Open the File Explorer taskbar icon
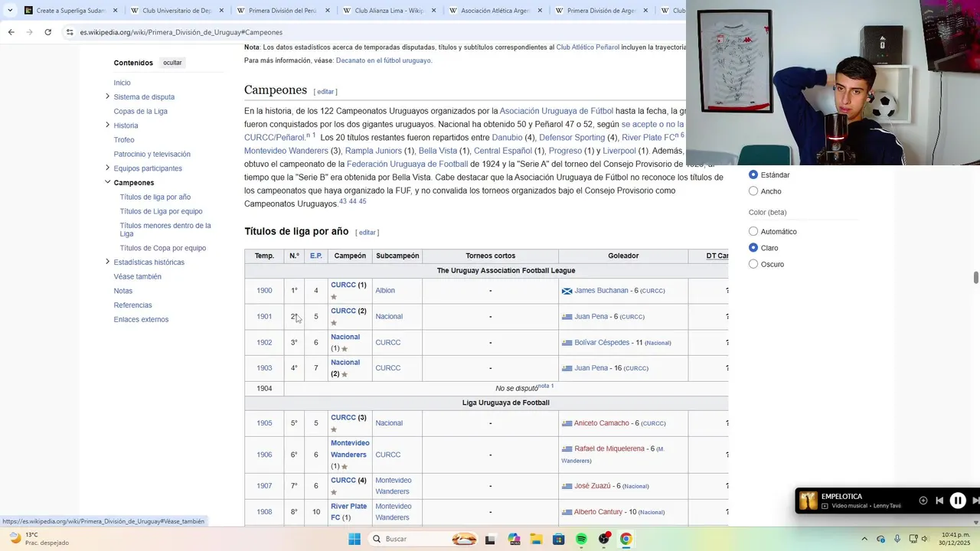 536,539
